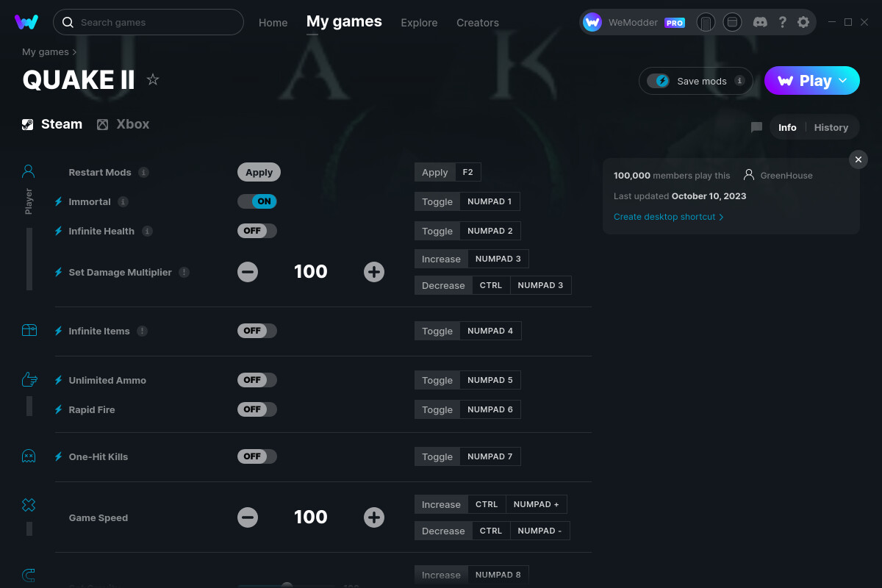Enable Infinite Health toggle
Viewport: 882px width, 588px height.
pos(257,231)
